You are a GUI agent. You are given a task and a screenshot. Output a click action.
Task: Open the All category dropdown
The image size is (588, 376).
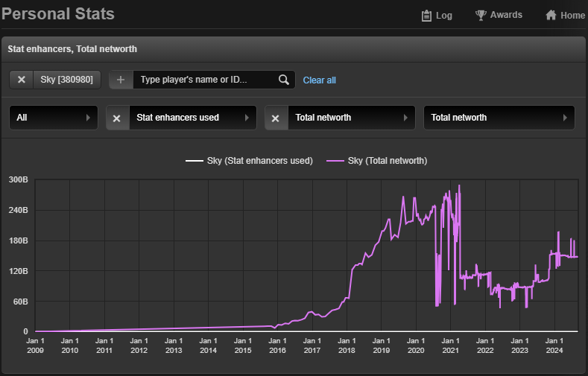53,118
